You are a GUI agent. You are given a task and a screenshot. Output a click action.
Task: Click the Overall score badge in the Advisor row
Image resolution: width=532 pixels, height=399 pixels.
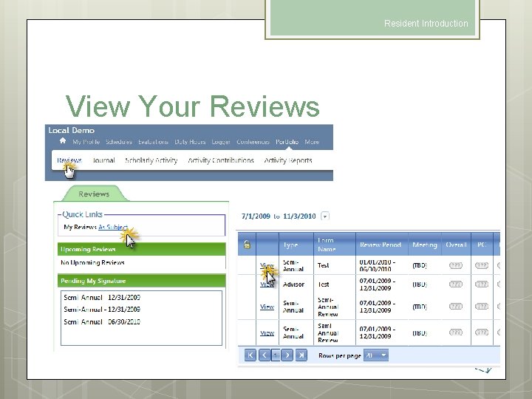(456, 284)
